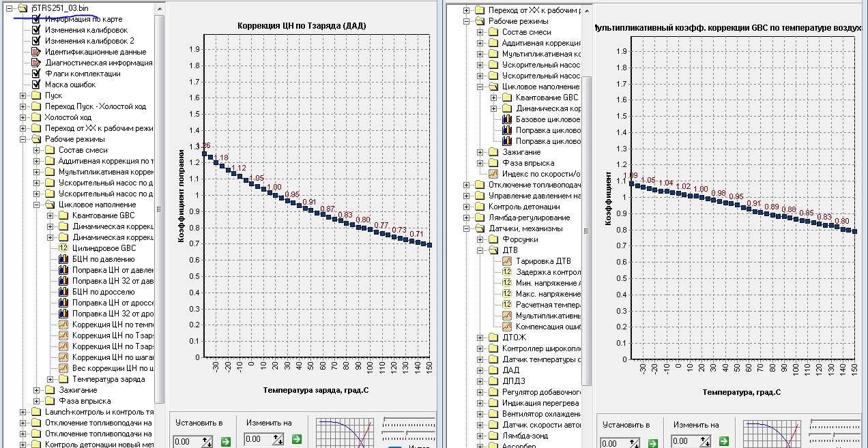
Task: Expand the Лямбда-регулирование folder
Action: 467,218
